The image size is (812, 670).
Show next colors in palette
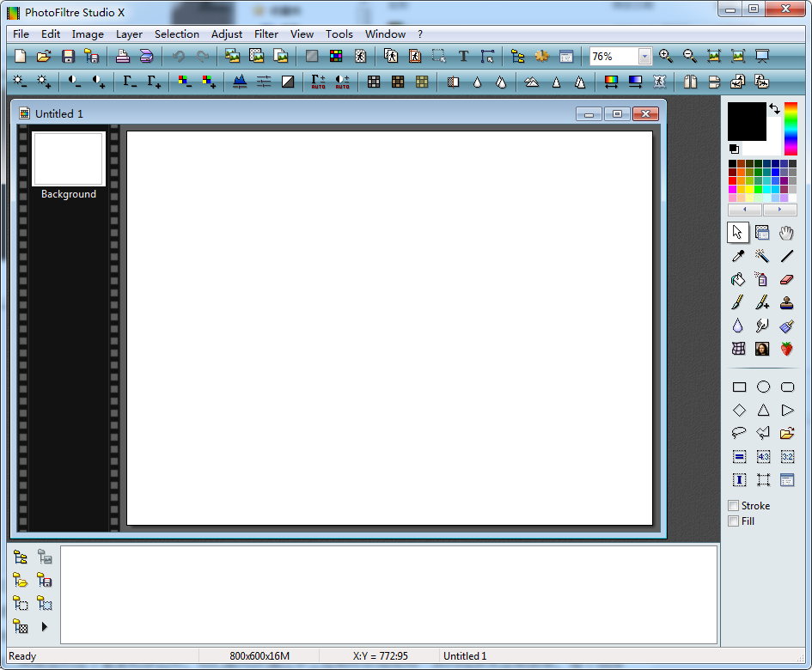tap(779, 210)
